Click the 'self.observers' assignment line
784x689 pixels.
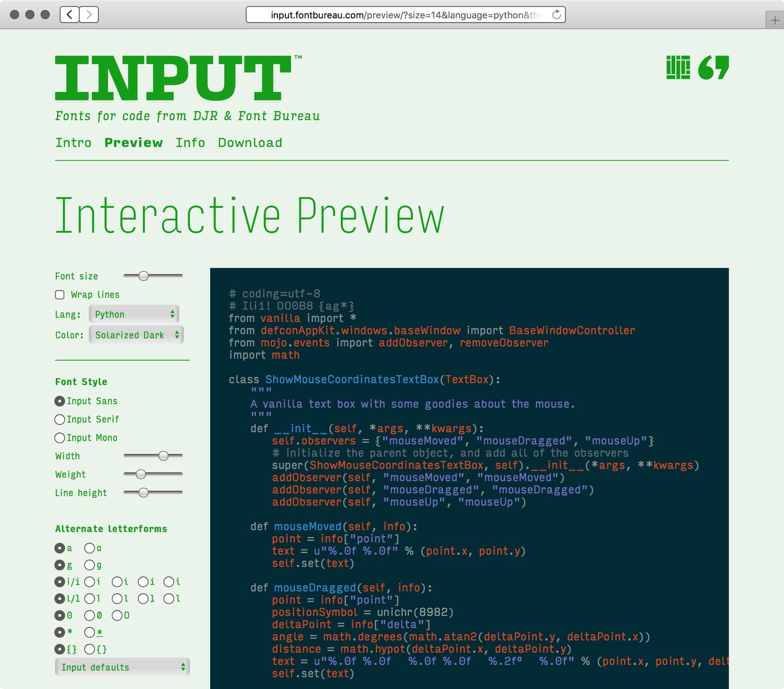click(x=463, y=441)
